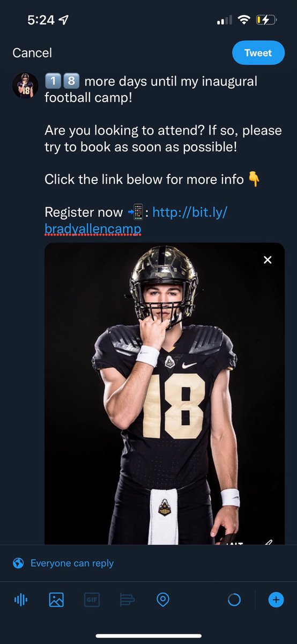Tap the voice recording waveform icon
The width and height of the screenshot is (297, 644).
tap(20, 599)
